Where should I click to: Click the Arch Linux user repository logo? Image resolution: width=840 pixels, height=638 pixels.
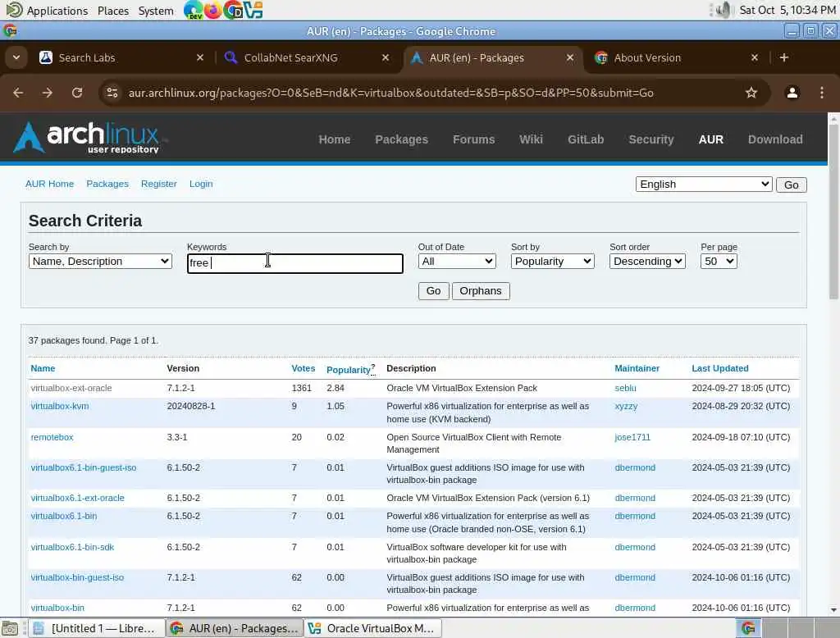click(x=89, y=138)
